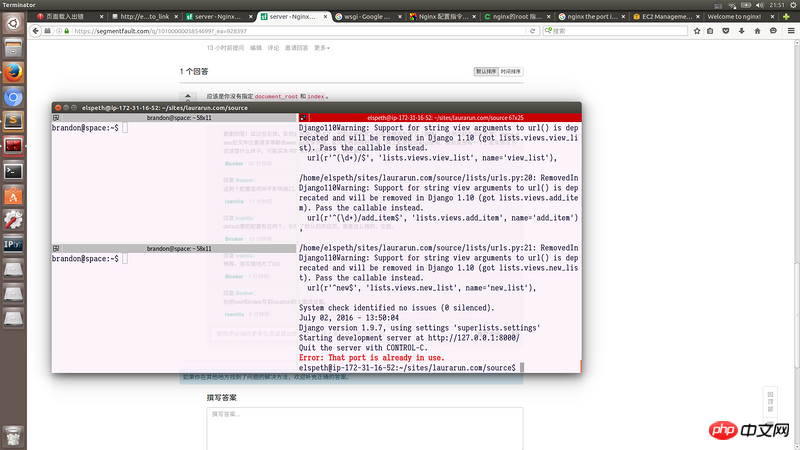Image resolution: width=800 pixels, height=450 pixels.
Task: Click the '评论' link under the question
Action: (273, 48)
